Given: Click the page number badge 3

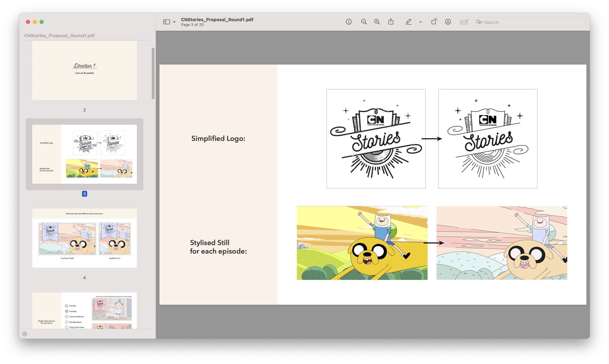Looking at the screenshot, I should pos(84,194).
